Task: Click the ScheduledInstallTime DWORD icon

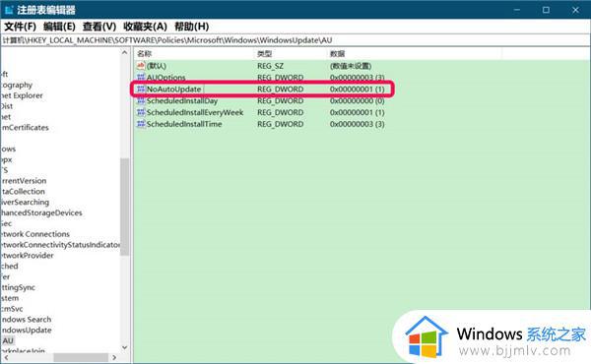Action: (141, 124)
